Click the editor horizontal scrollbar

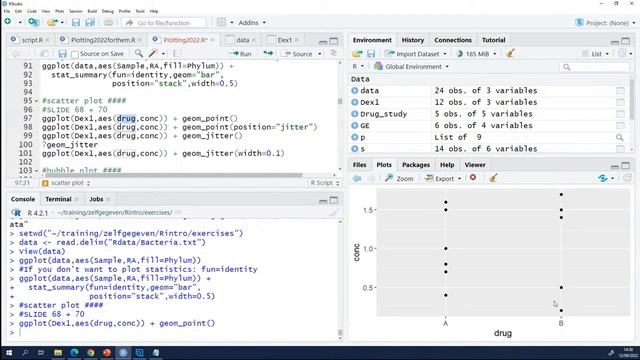(173, 175)
